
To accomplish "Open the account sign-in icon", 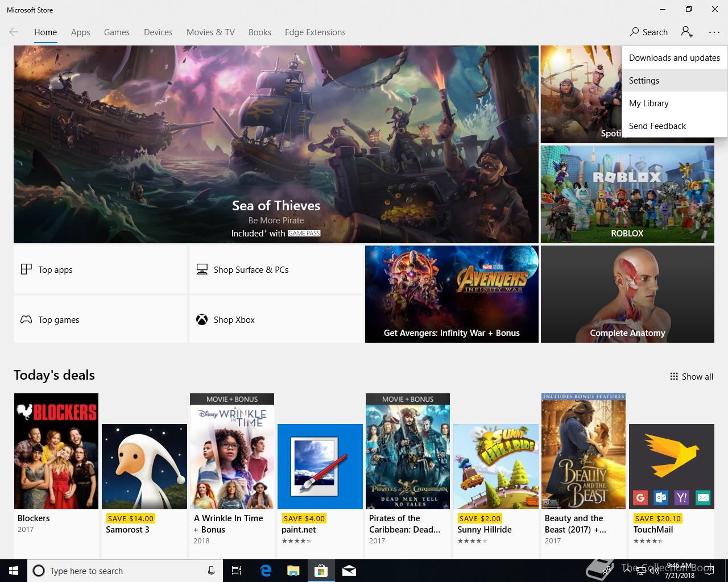I will click(x=687, y=32).
